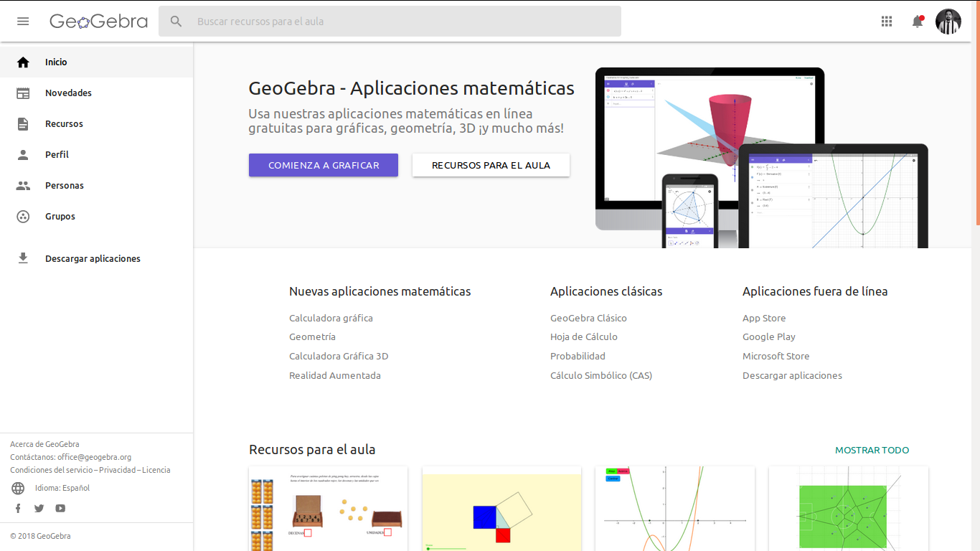The width and height of the screenshot is (980, 551).
Task: Open GeoGebra Clásico link
Action: pos(588,318)
